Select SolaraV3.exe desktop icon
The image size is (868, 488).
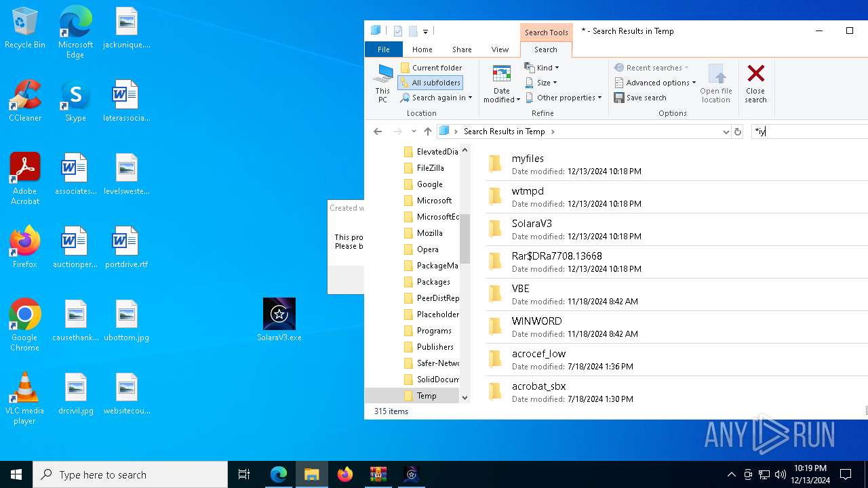279,320
